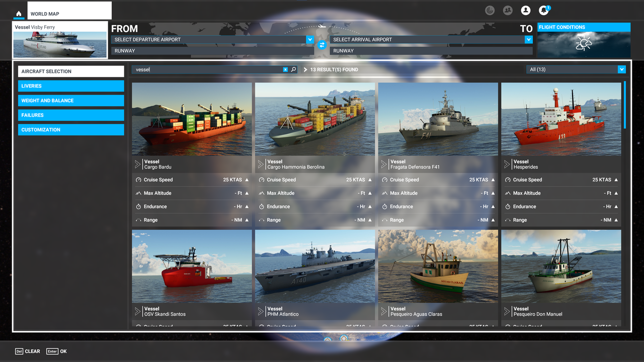Open the Weight and Balance panel
The width and height of the screenshot is (644, 362).
(70, 100)
